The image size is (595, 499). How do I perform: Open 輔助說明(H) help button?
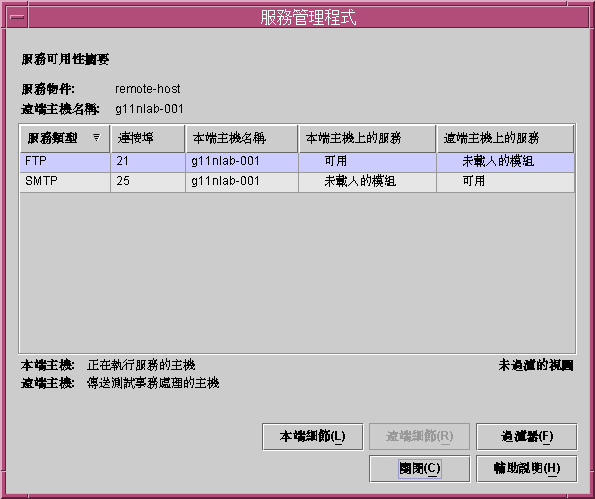(x=527, y=469)
